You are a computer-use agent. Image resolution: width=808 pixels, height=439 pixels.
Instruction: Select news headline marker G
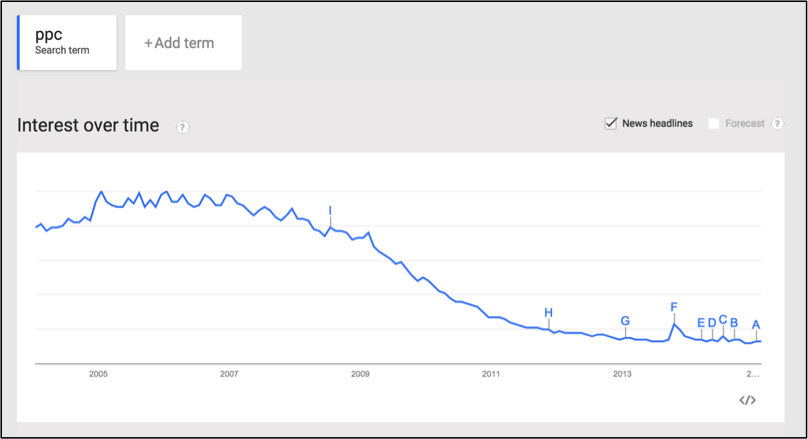[x=625, y=321]
